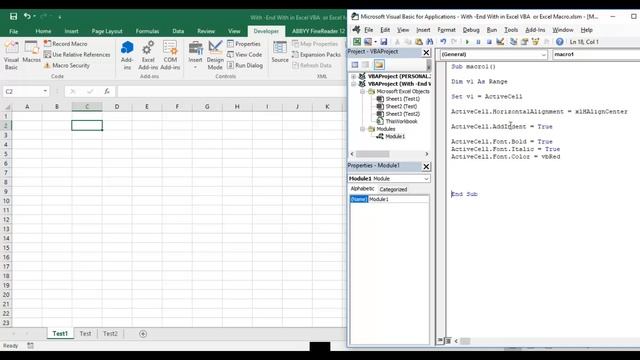Click the Reset stop icon in VBA toolbar

tap(489, 42)
